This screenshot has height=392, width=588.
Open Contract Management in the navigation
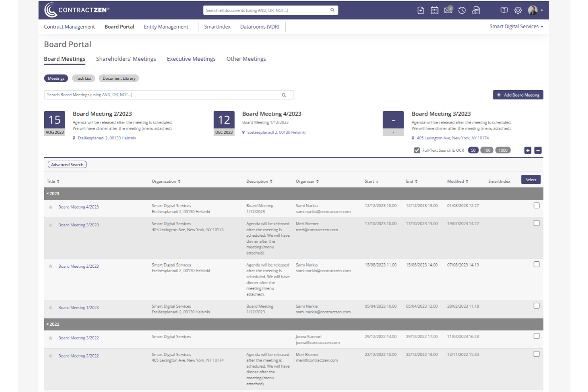[x=70, y=27]
